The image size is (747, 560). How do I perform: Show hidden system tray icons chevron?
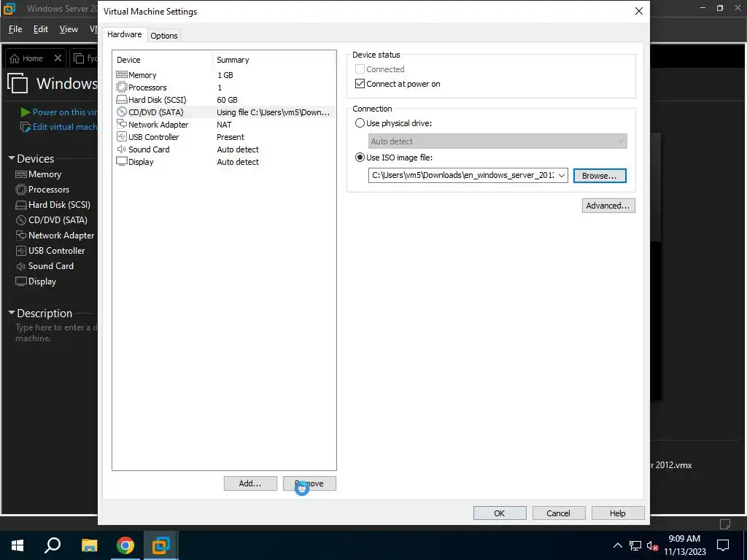[x=617, y=545]
